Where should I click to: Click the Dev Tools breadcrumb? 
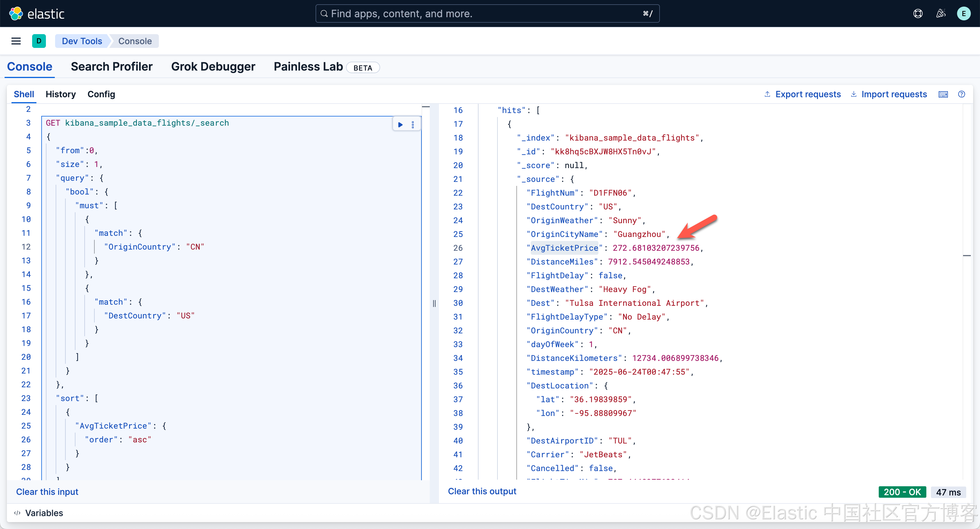[x=82, y=41]
